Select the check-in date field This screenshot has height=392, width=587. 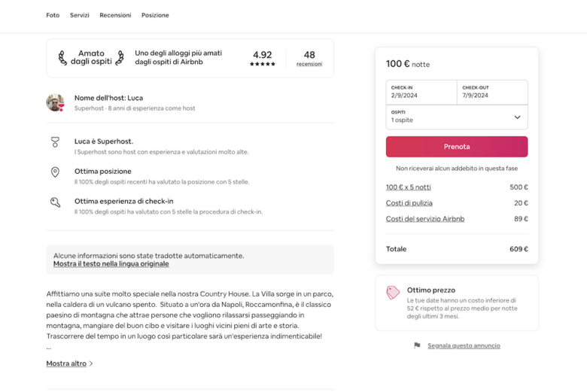[x=421, y=92]
